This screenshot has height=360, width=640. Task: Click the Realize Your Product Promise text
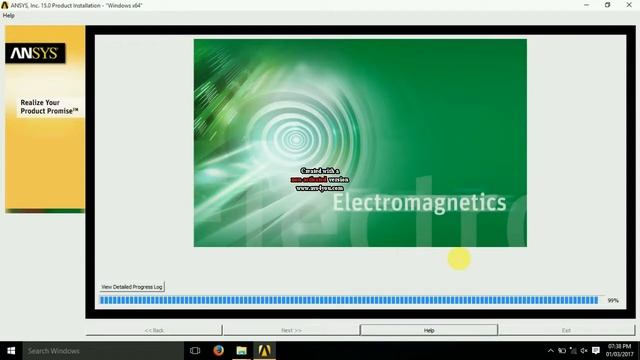49,107
